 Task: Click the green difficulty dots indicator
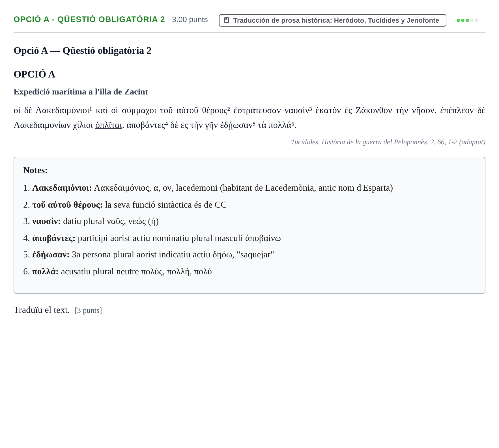click(x=467, y=20)
